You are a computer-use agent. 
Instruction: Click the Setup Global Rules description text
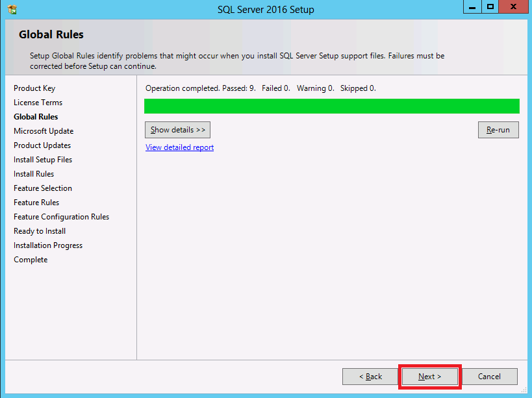point(237,61)
